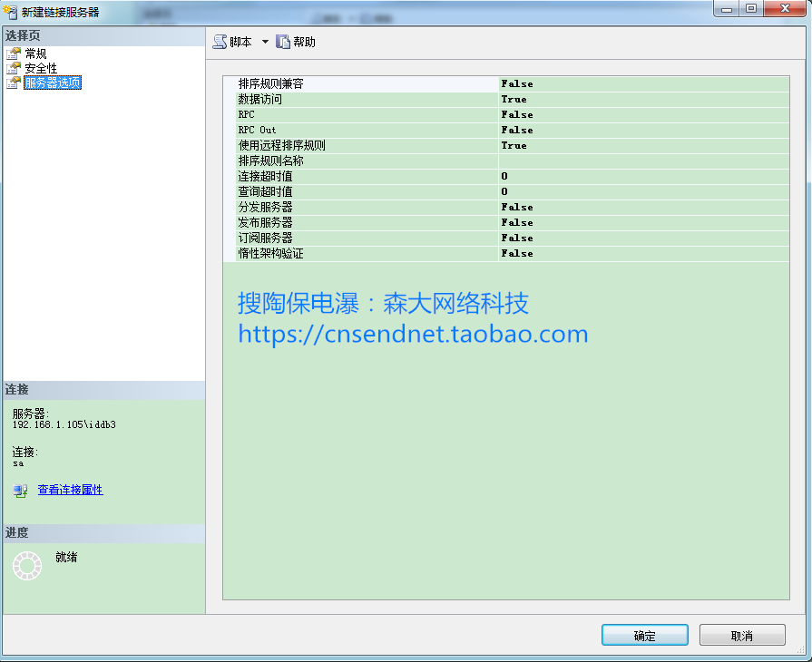Minimize the 新建链接服务器 window
Viewport: 812px width, 662px height.
point(727,9)
